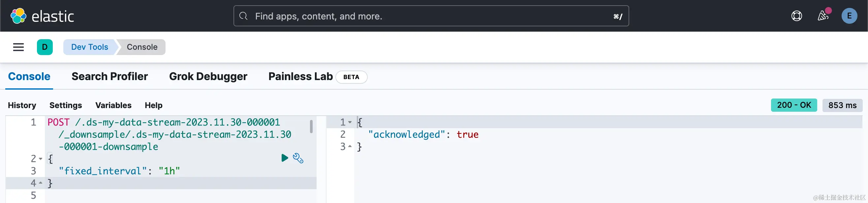The width and height of the screenshot is (868, 203).
Task: Click the green D space avatar
Action: click(x=45, y=47)
